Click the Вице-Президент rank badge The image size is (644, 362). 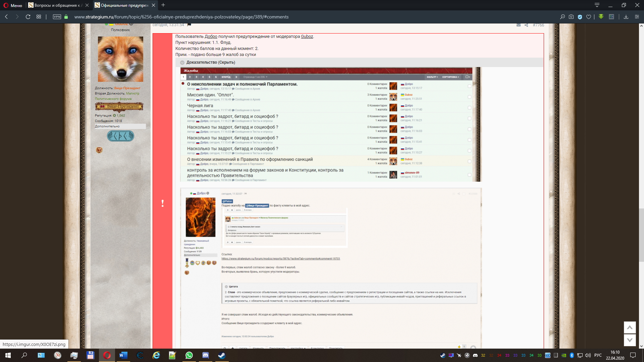click(119, 106)
